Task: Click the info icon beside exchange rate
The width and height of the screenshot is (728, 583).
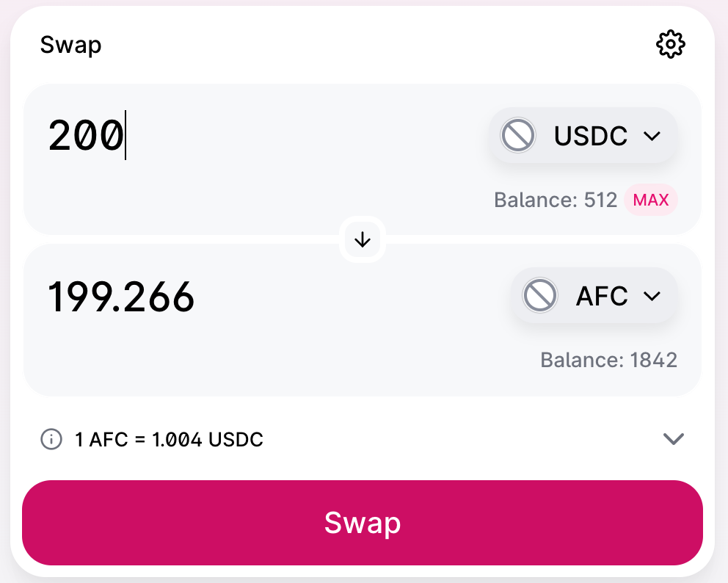Action: click(x=51, y=440)
